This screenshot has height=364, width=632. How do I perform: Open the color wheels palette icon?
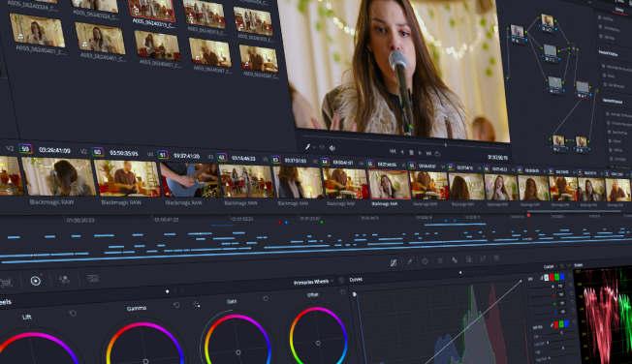36,281
